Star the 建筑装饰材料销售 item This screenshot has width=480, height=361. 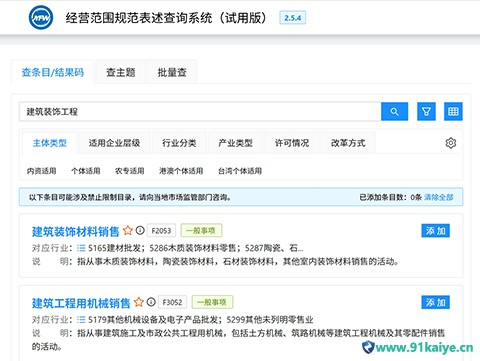coord(128,230)
